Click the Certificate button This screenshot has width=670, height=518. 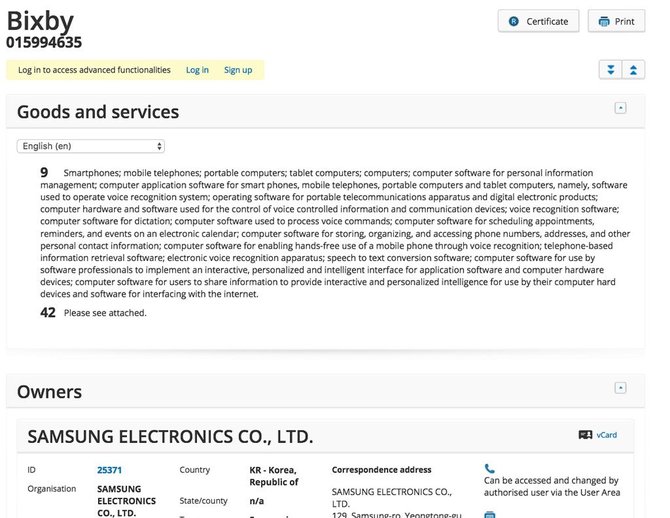(538, 21)
